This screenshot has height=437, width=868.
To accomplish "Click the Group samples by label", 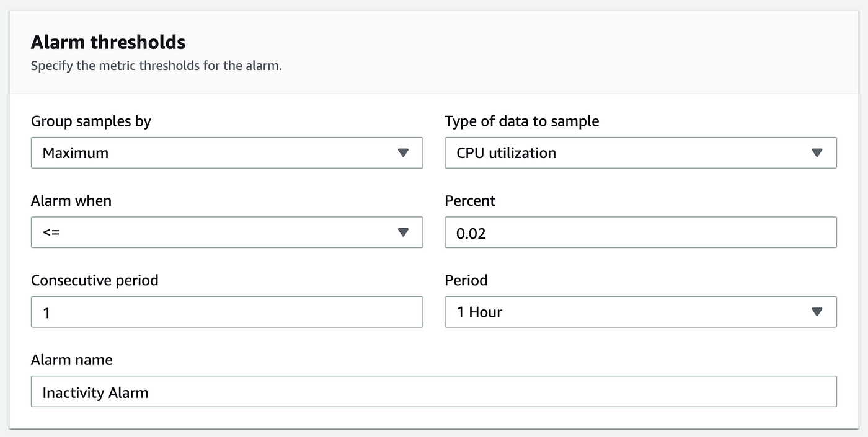I will click(91, 121).
